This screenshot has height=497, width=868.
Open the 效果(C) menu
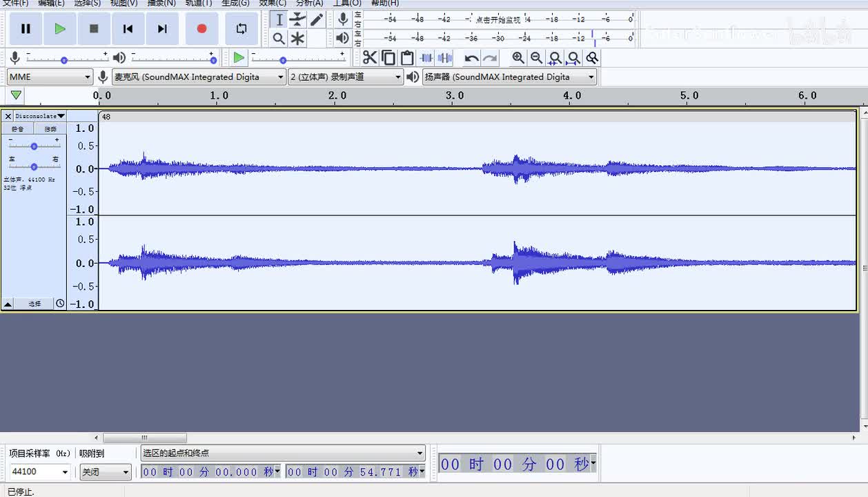point(273,3)
